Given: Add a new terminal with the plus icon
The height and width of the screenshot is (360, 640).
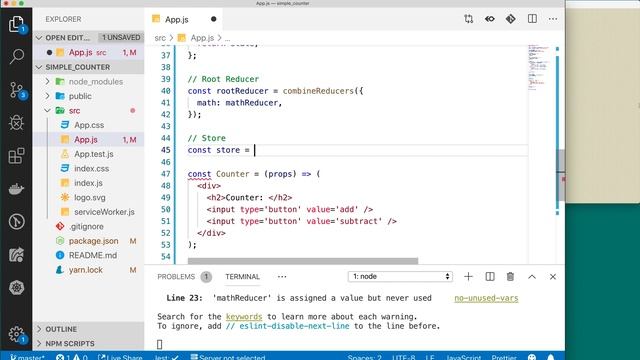Looking at the screenshot, I should click(468, 276).
